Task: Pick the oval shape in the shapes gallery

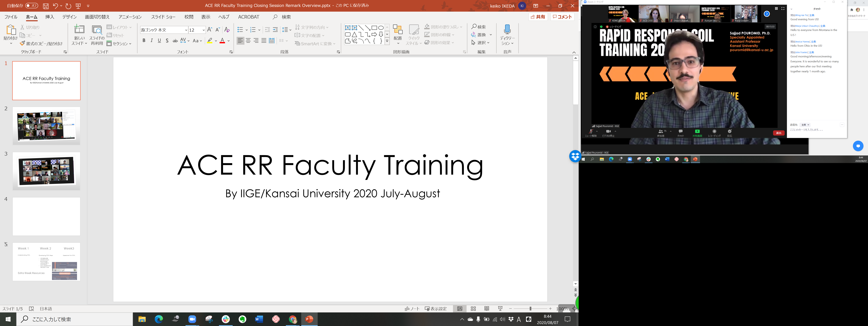Action: tap(381, 28)
